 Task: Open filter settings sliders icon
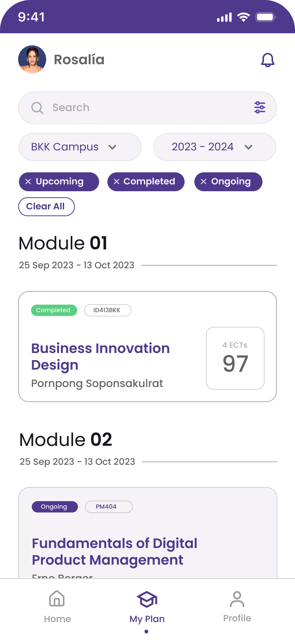point(260,107)
